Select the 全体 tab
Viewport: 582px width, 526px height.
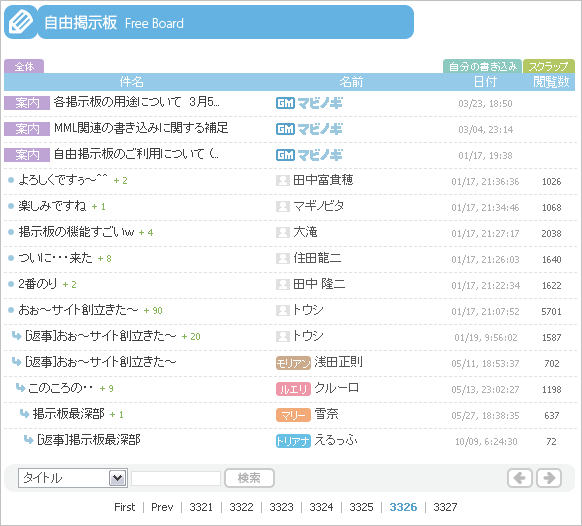[x=24, y=66]
